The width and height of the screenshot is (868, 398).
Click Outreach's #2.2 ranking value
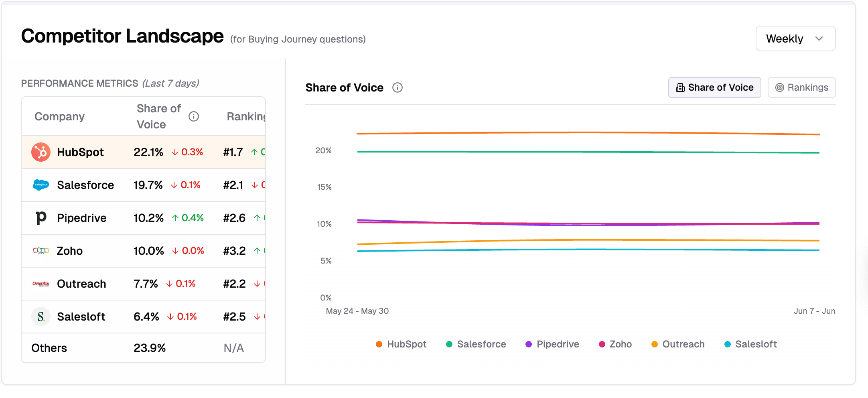[234, 284]
